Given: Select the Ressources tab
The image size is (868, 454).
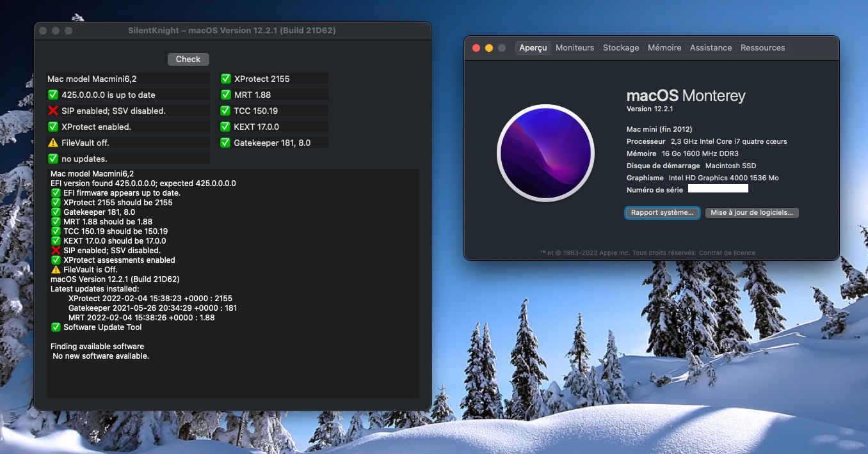Looking at the screenshot, I should [x=762, y=48].
